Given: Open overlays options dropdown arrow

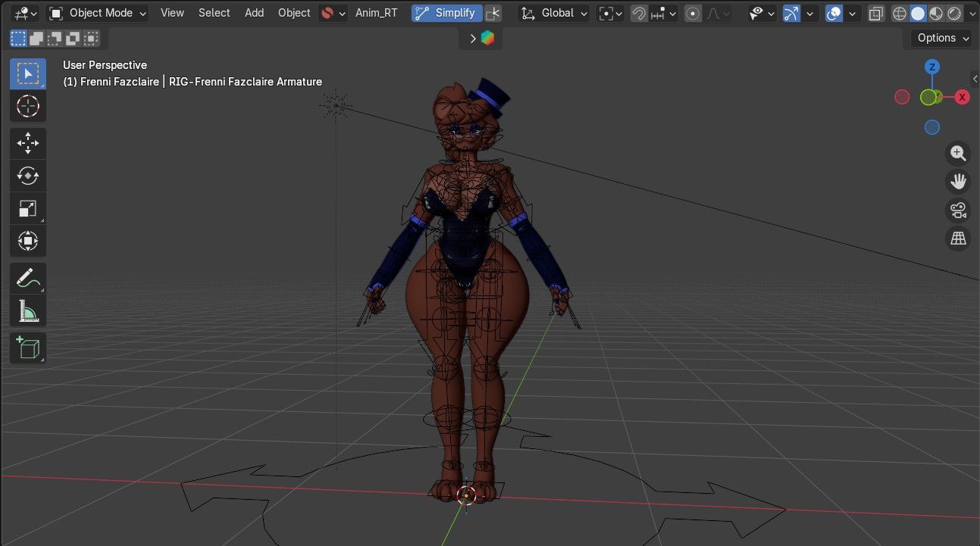Looking at the screenshot, I should [x=853, y=13].
